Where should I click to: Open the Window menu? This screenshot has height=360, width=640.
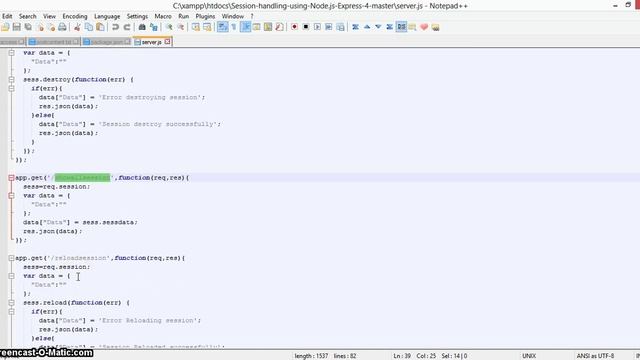tap(233, 16)
